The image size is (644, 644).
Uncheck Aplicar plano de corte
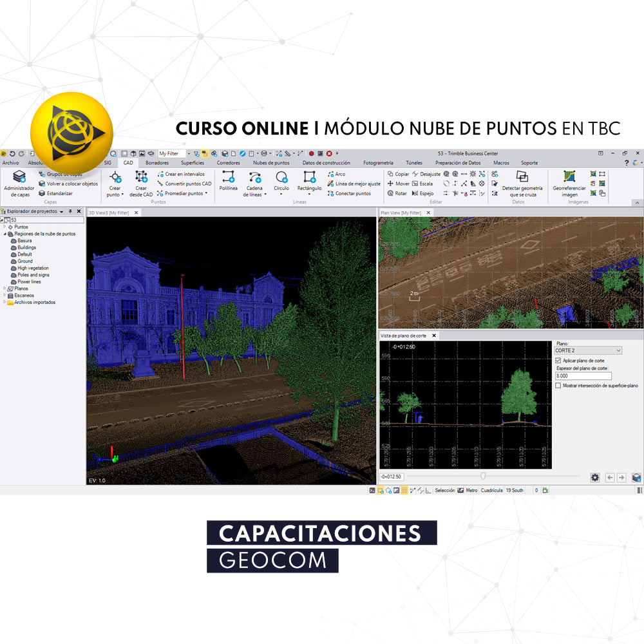coord(558,361)
